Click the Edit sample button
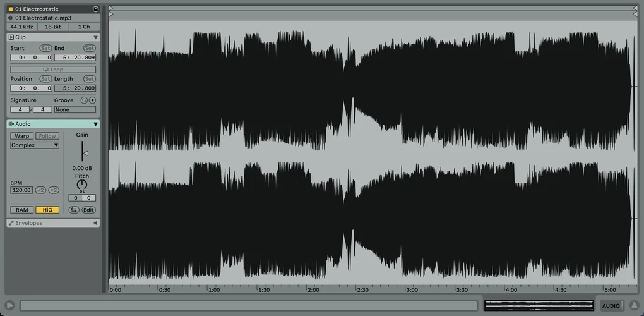Screen dimensions: 644x316 88,210
